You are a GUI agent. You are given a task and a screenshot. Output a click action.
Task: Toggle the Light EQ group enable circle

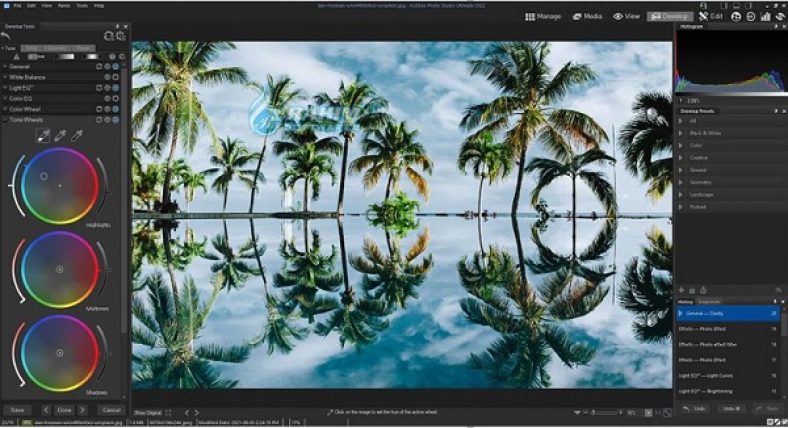click(x=116, y=88)
